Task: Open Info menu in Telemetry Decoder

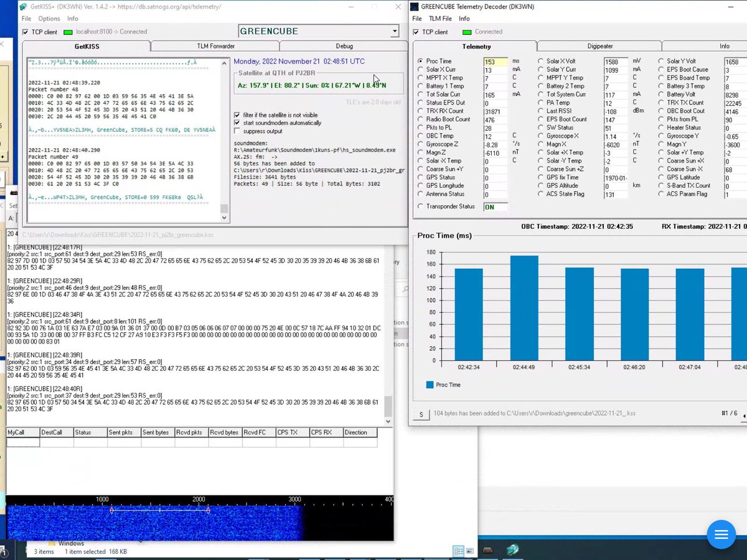Action: click(464, 19)
